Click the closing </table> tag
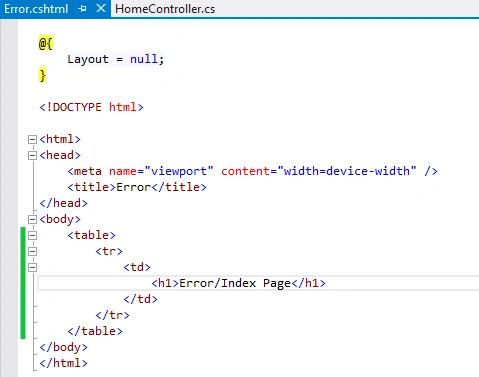Screen dimensions: 479x377 click(x=95, y=331)
